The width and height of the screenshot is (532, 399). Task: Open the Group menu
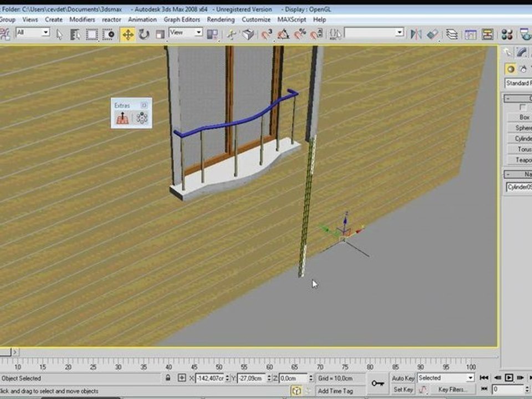(x=7, y=20)
